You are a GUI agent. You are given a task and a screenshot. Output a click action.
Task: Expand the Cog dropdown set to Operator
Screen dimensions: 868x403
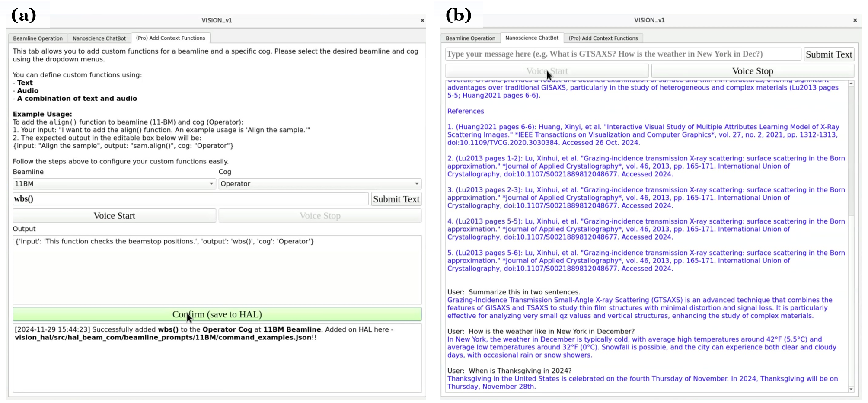pyautogui.click(x=319, y=184)
